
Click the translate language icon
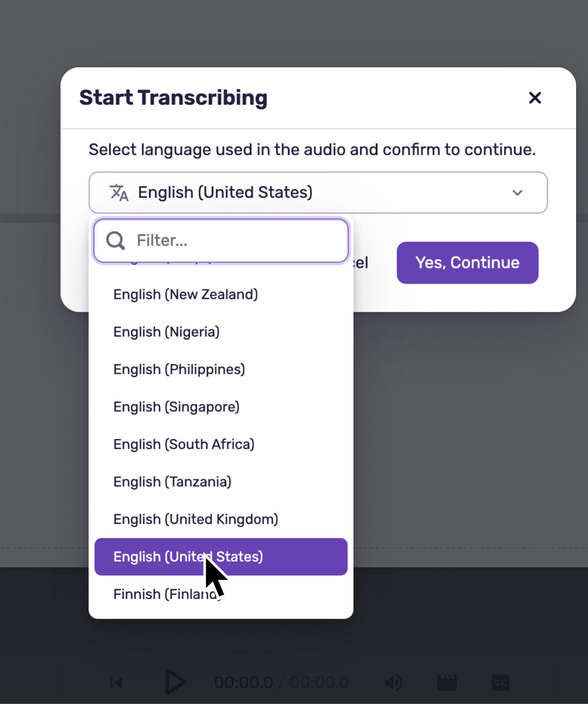coord(119,192)
